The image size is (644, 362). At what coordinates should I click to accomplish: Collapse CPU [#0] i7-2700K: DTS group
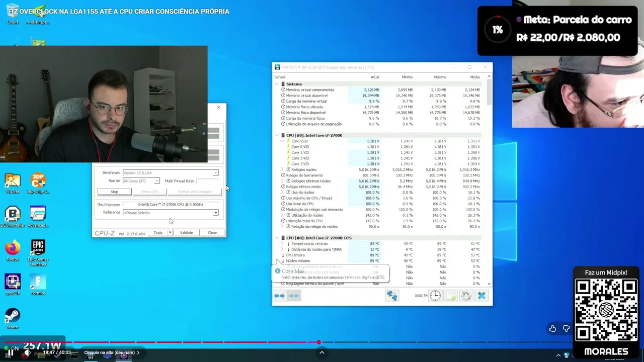277,238
